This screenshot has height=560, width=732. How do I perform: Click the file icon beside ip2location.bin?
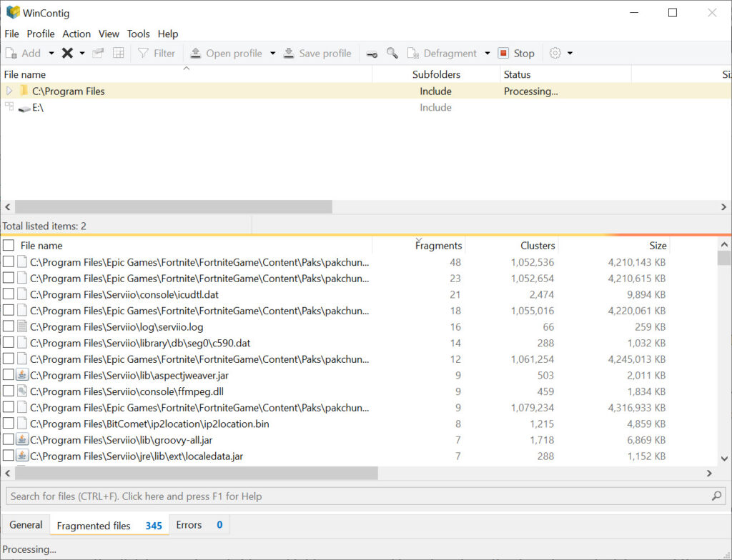(x=22, y=424)
